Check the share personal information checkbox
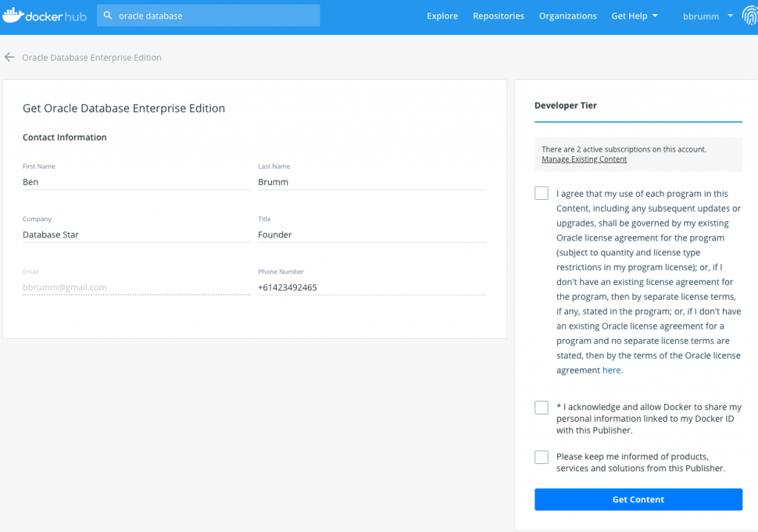Image resolution: width=758 pixels, height=532 pixels. [x=541, y=408]
